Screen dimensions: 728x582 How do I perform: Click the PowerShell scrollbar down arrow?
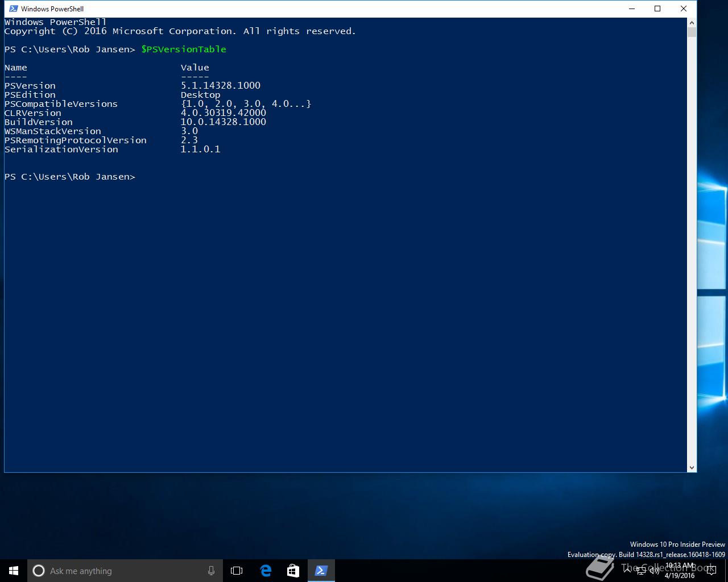pos(692,467)
